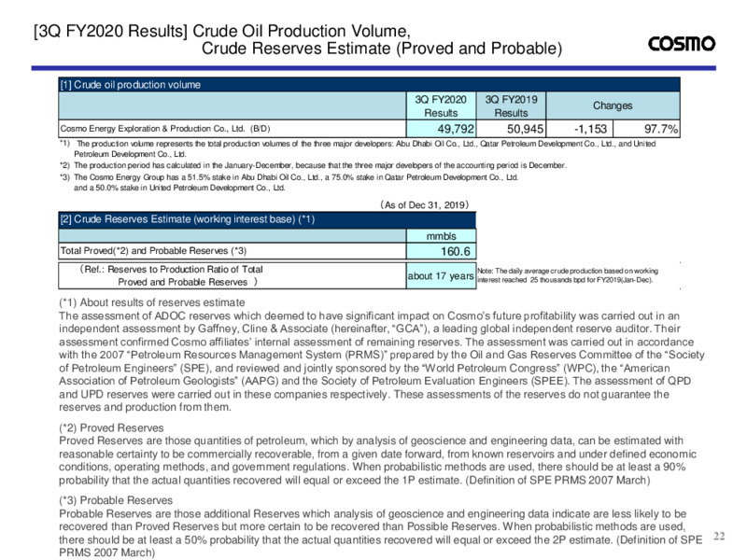The height and width of the screenshot is (560, 747).
Task: Click the '3Q FY2020 Results' column header
Action: pyautogui.click(x=441, y=105)
